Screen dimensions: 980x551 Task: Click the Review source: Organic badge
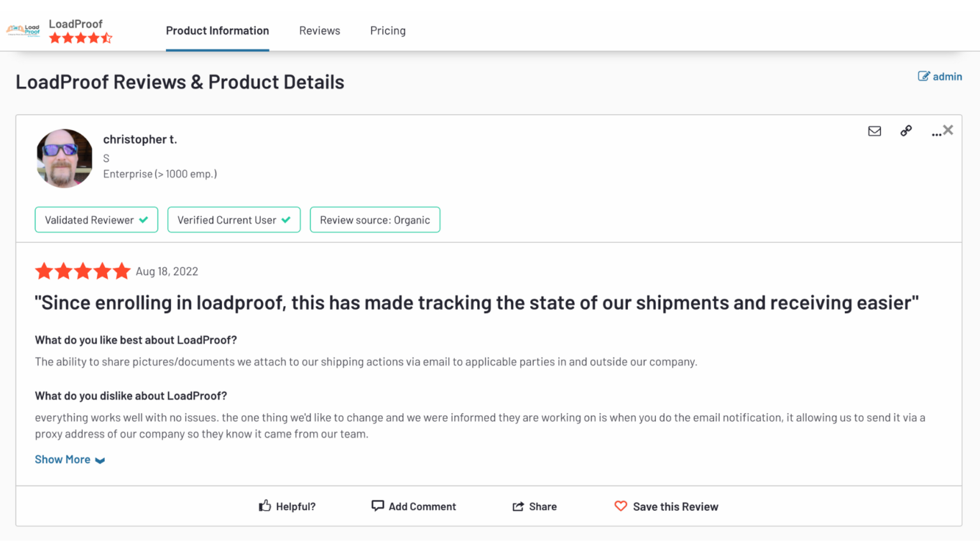(375, 220)
